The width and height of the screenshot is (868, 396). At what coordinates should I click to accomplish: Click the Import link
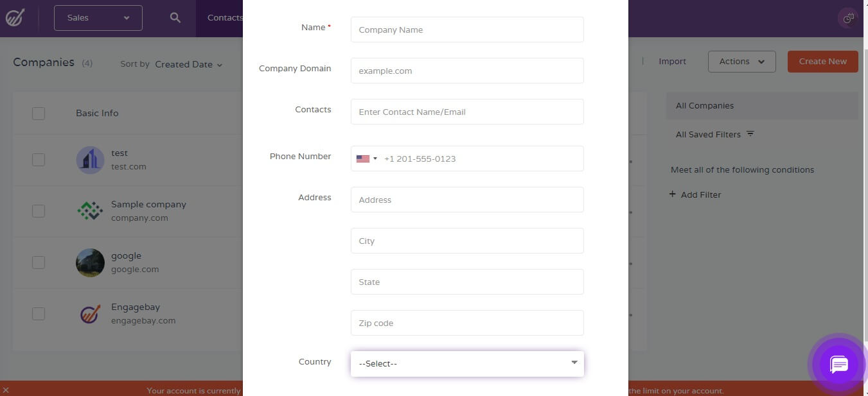coord(672,61)
